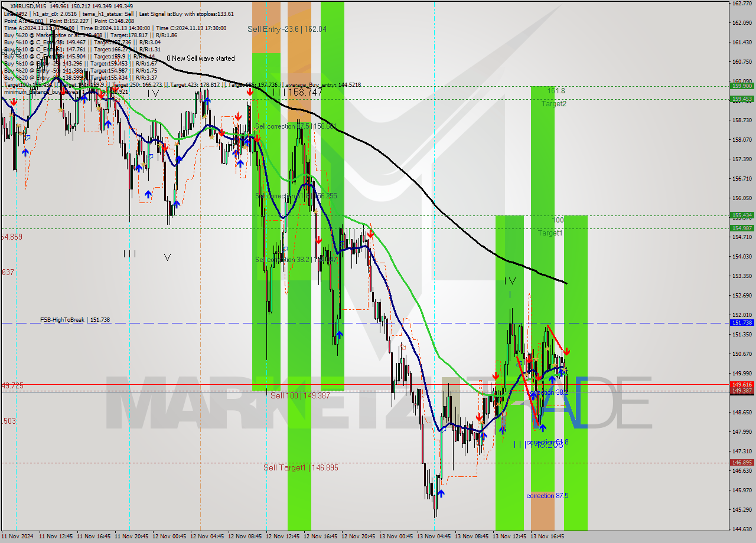
Task: Select the '13 Nov 12:45' time axis label
Action: pyautogui.click(x=510, y=537)
